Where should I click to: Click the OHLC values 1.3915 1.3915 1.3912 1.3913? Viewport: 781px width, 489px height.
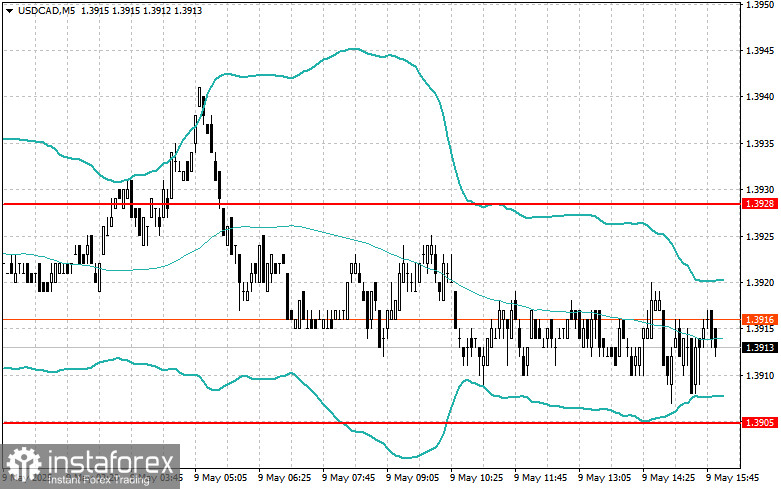[x=141, y=10]
